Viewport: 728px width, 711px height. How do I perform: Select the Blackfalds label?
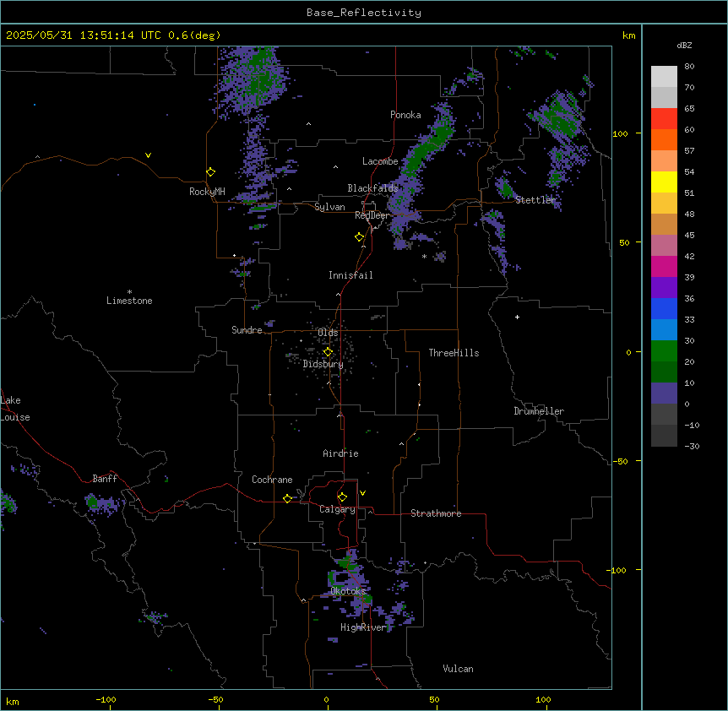click(x=372, y=188)
